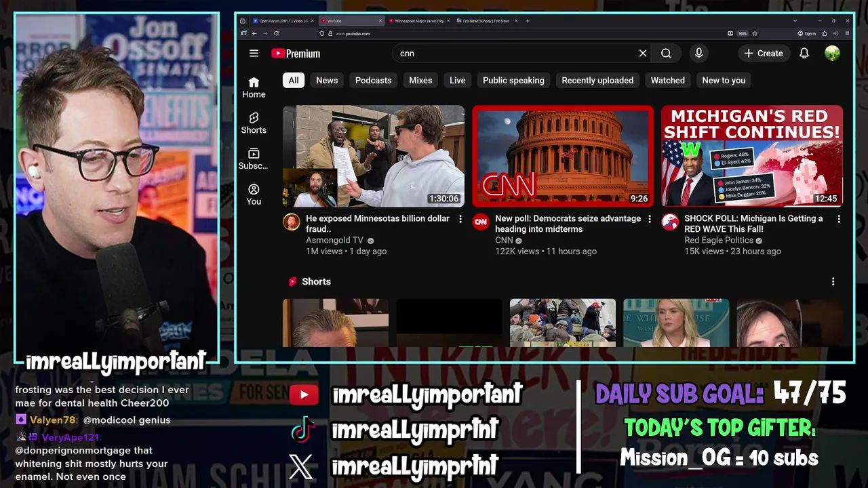Start voice search with the microphone

coord(698,54)
